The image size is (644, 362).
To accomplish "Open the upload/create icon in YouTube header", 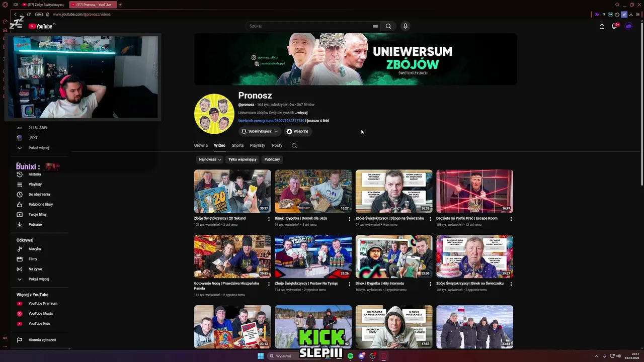I will (x=602, y=26).
